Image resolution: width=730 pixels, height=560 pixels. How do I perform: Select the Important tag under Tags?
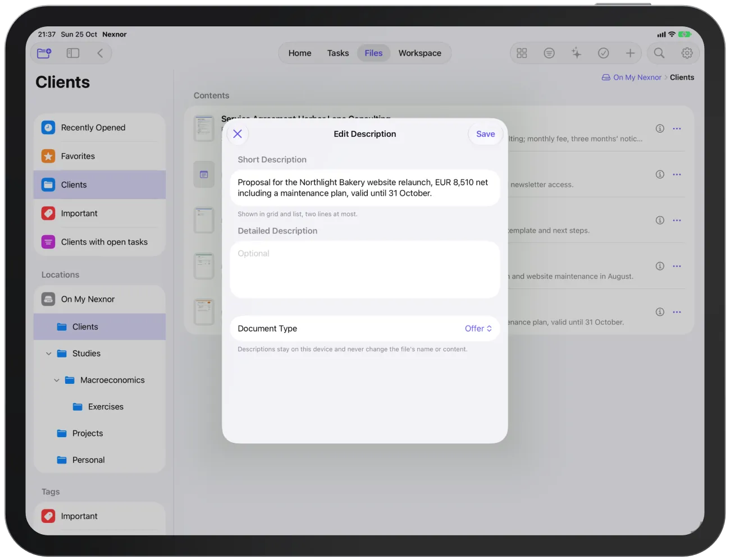99,516
